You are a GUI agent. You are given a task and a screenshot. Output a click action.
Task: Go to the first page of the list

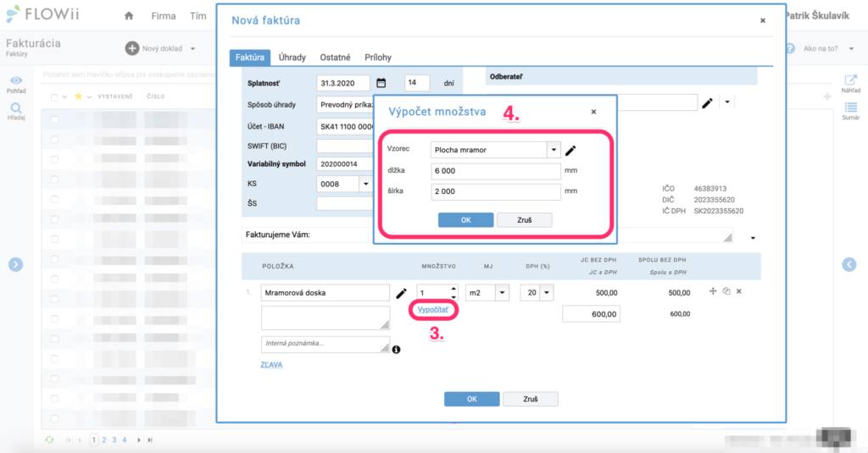69,440
